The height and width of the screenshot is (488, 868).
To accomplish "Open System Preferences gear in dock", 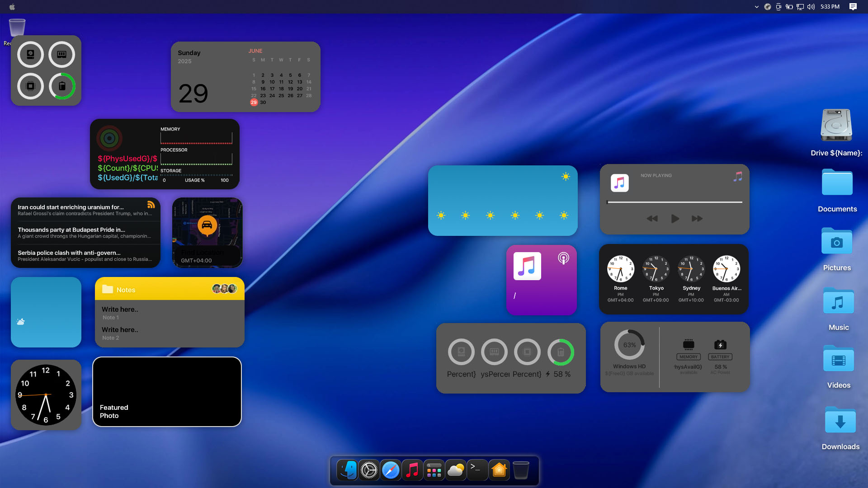I will coord(369,470).
